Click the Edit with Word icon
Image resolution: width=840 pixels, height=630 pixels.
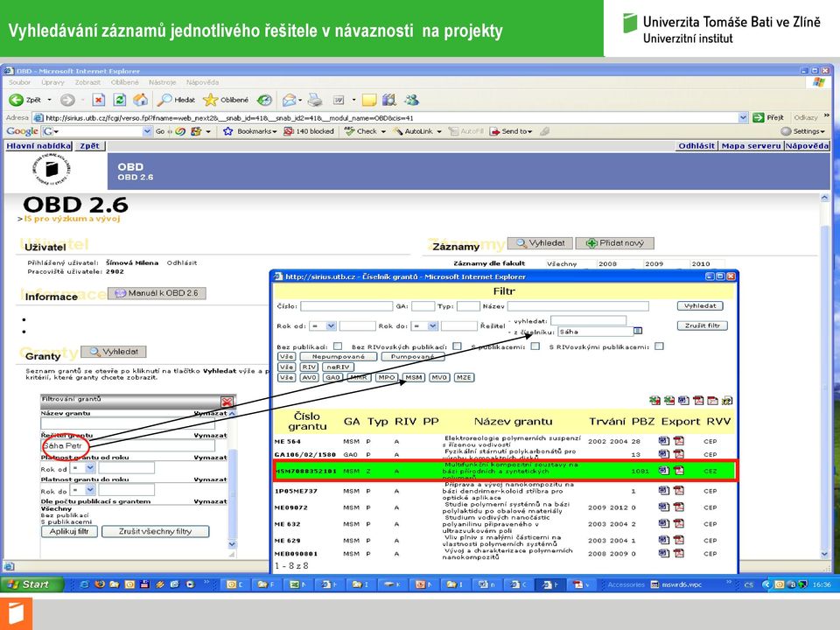pyautogui.click(x=339, y=100)
